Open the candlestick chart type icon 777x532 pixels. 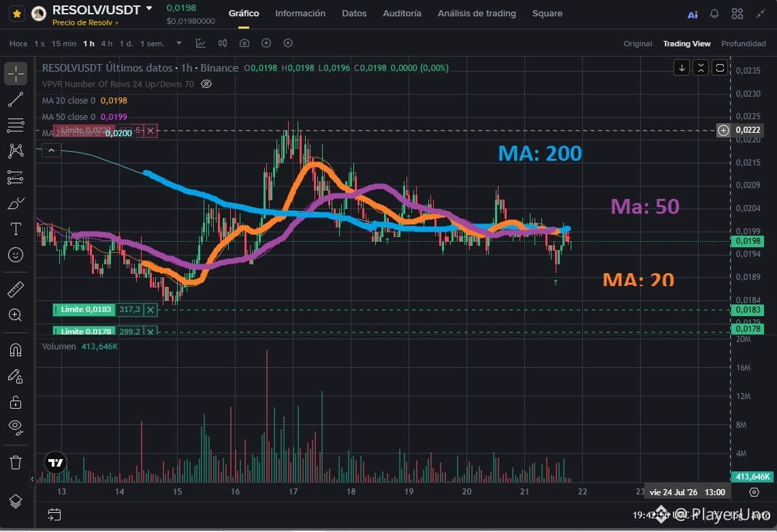pyautogui.click(x=223, y=43)
